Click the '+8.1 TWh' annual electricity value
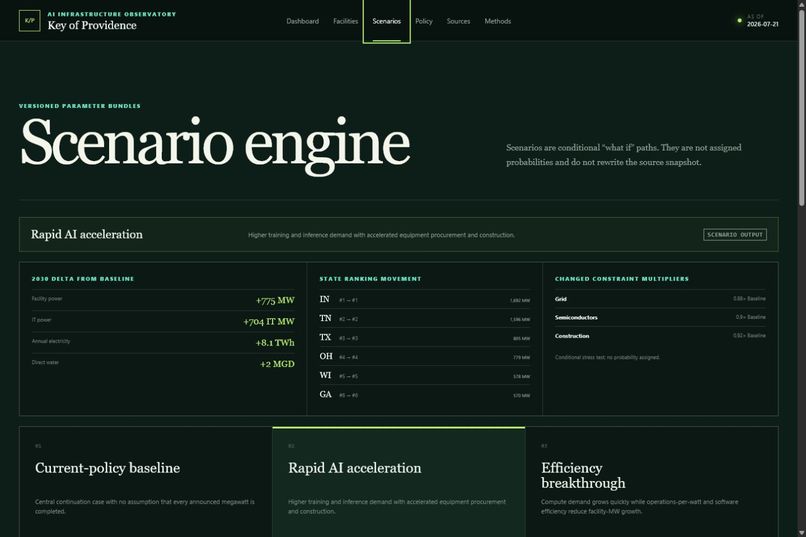806x537 pixels. click(x=275, y=343)
